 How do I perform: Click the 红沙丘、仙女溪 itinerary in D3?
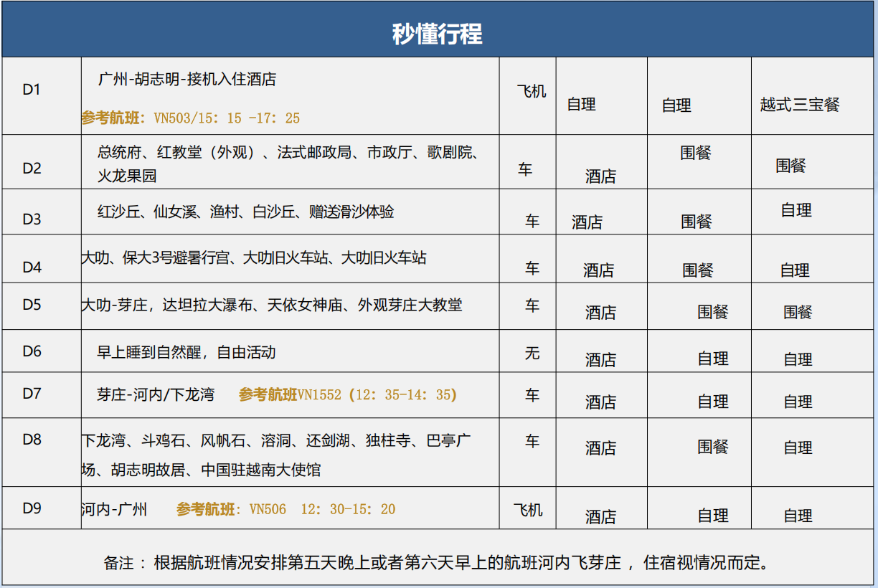point(245,212)
